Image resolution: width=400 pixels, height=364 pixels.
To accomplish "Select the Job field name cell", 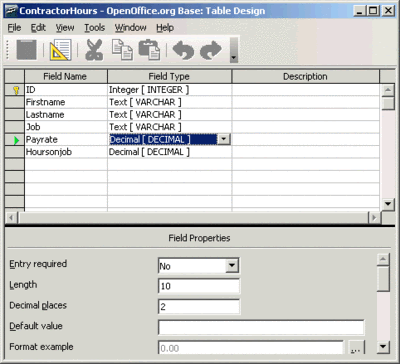I will pos(66,127).
